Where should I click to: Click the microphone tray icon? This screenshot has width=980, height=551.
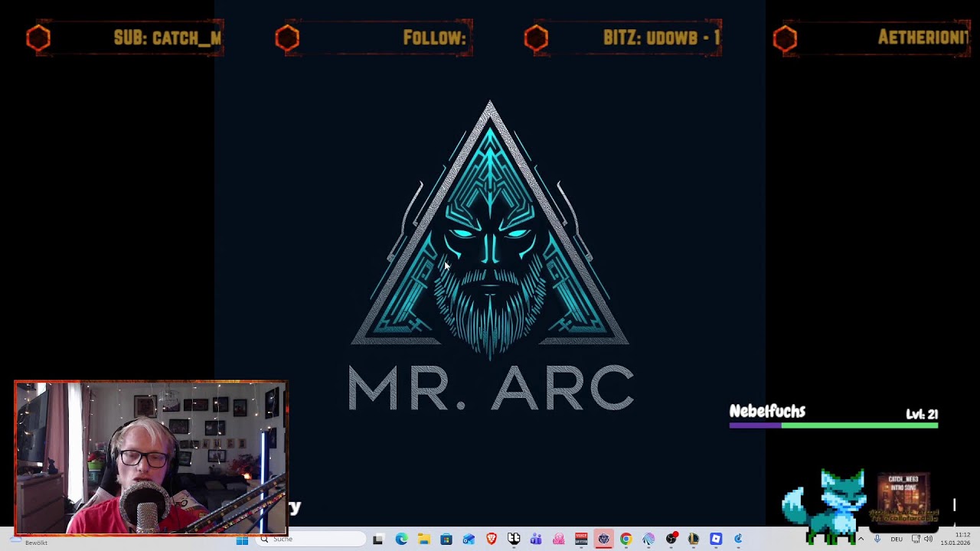coord(877,540)
